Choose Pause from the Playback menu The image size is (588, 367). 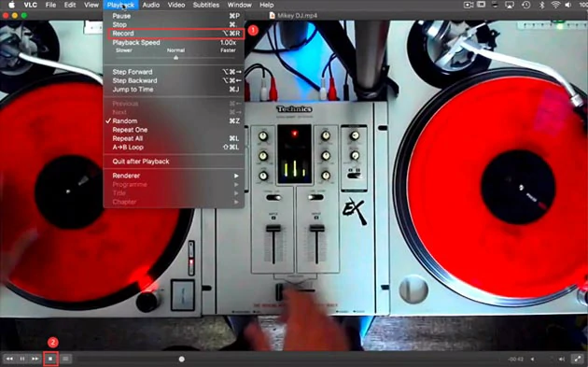(174, 16)
